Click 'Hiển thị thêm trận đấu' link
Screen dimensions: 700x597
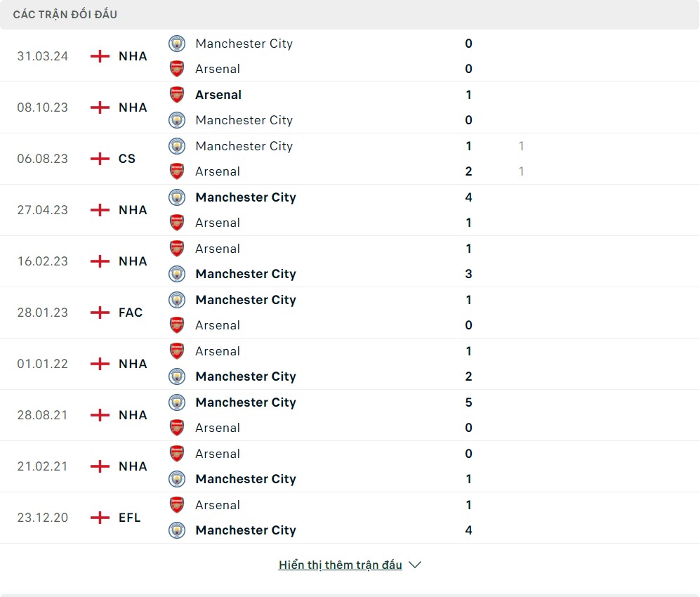pos(340,565)
